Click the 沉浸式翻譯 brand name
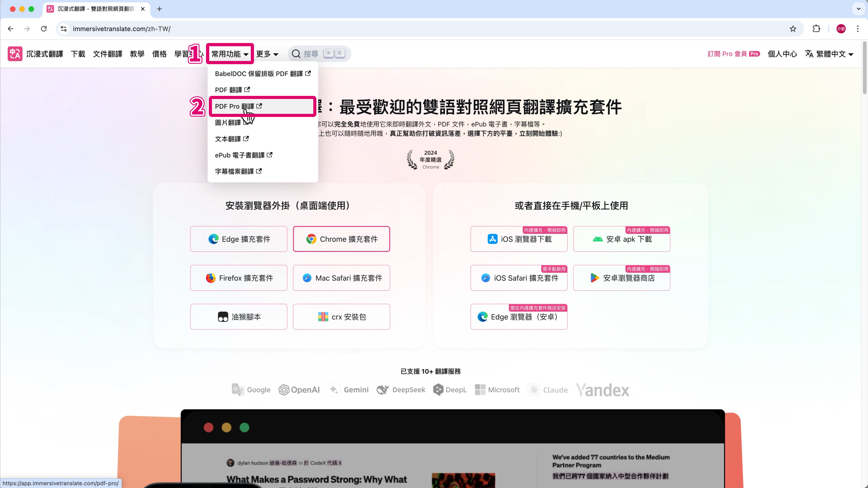 tap(45, 54)
